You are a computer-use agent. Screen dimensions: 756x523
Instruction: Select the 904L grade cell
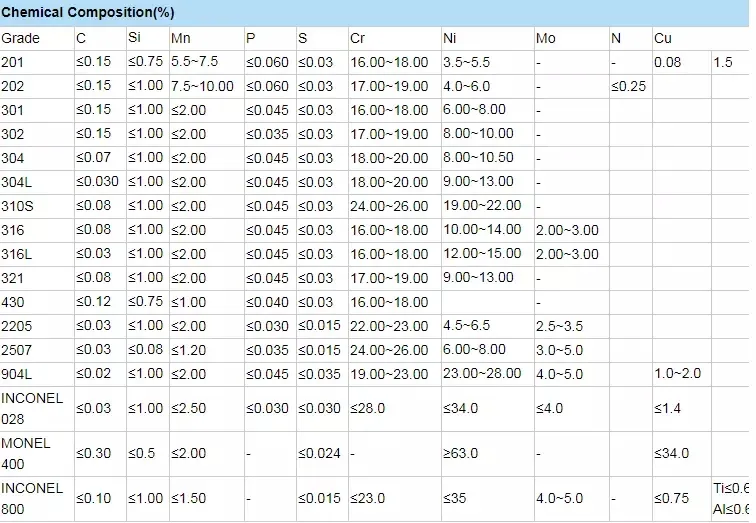tap(17, 374)
